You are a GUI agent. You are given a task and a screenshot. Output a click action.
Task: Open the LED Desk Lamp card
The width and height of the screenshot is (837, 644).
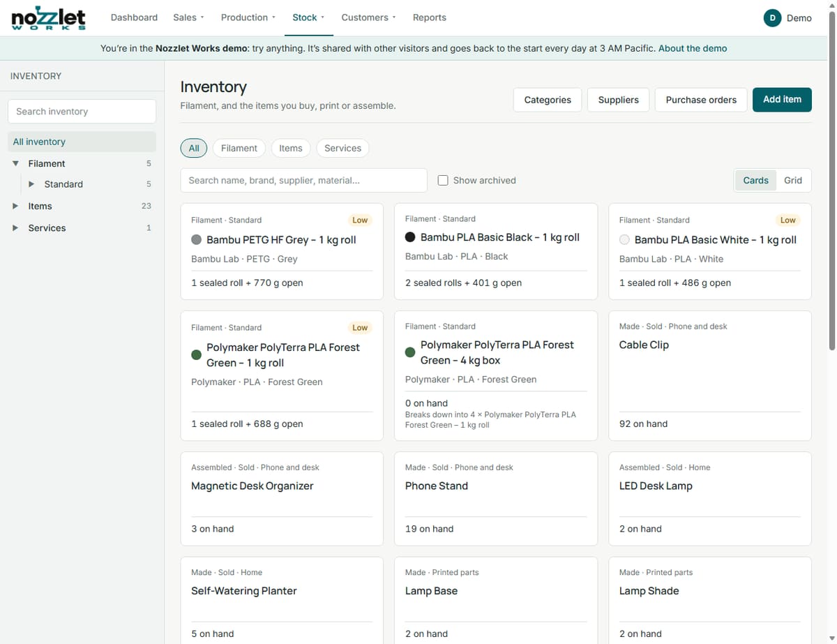pyautogui.click(x=710, y=498)
